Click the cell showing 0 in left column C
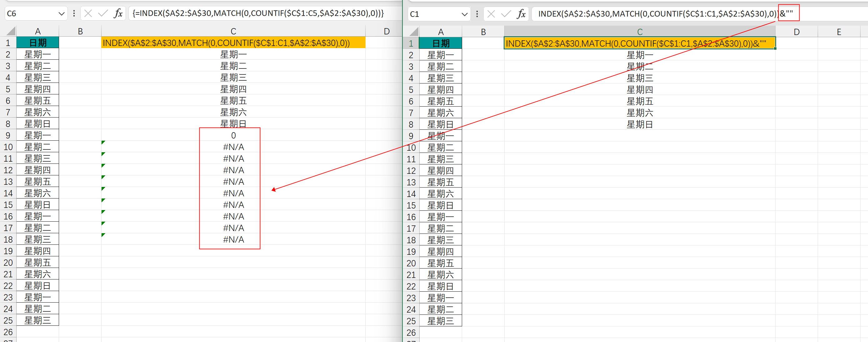Screen dimensions: 868x342 click(x=233, y=136)
